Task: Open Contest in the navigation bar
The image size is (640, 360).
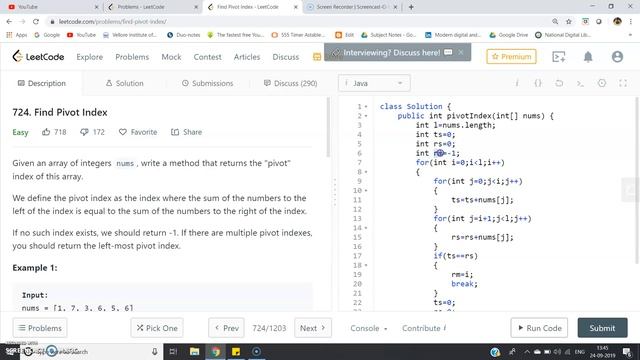Action: 207,57
